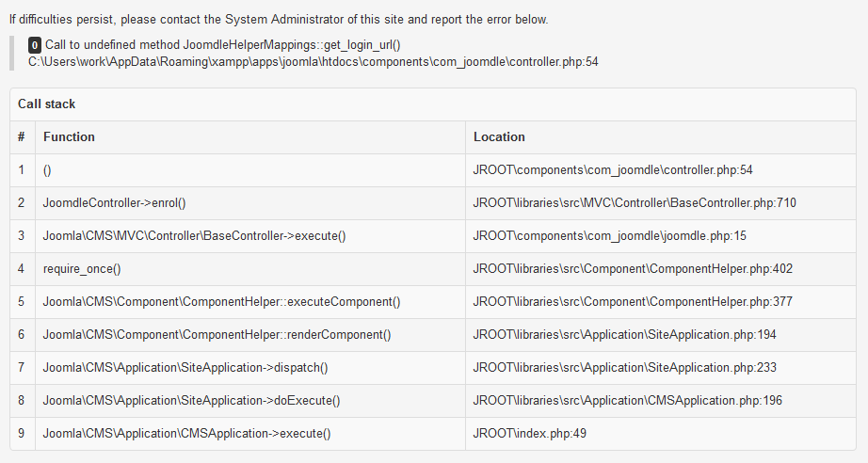Click the JROOT\index.php:49 location cell

click(530, 433)
